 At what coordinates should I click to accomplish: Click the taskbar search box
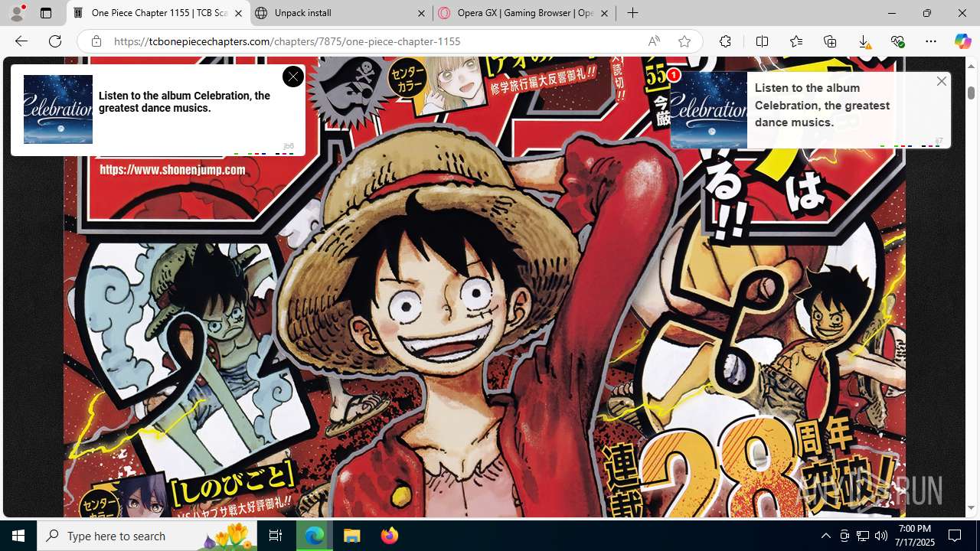[147, 536]
